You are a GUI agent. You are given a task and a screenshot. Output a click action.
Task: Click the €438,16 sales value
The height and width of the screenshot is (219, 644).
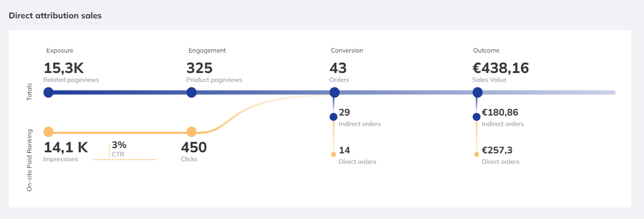point(500,68)
